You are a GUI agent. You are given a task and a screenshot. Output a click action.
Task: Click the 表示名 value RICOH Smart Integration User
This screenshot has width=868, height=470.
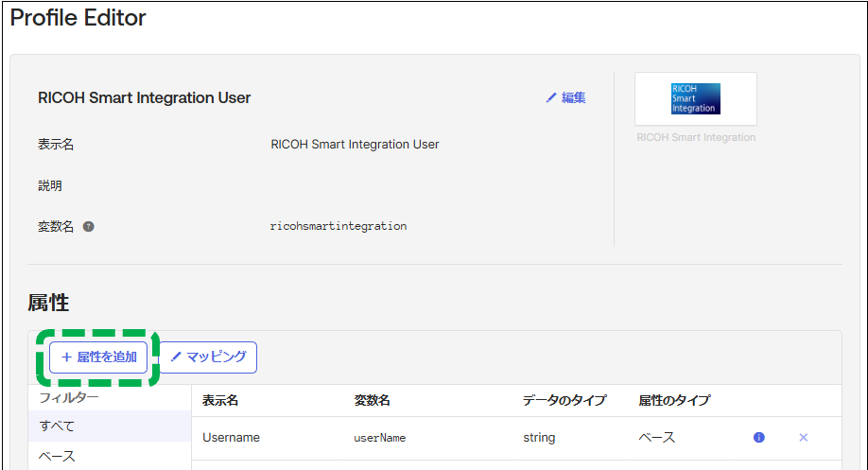click(x=355, y=145)
